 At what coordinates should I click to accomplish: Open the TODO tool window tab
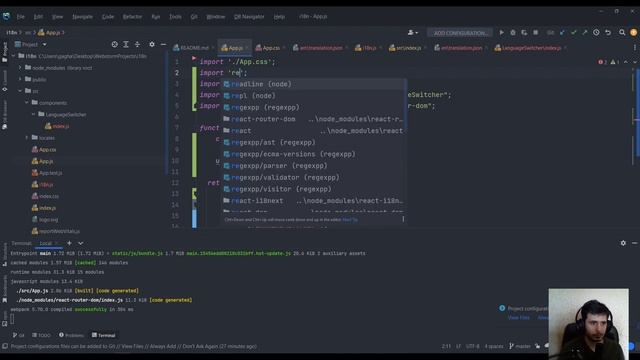pyautogui.click(x=41, y=335)
